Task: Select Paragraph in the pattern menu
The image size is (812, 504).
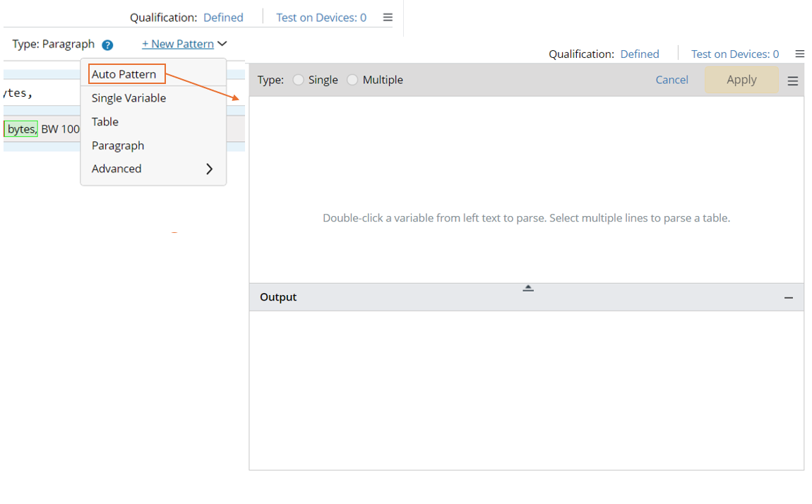Action: [118, 145]
